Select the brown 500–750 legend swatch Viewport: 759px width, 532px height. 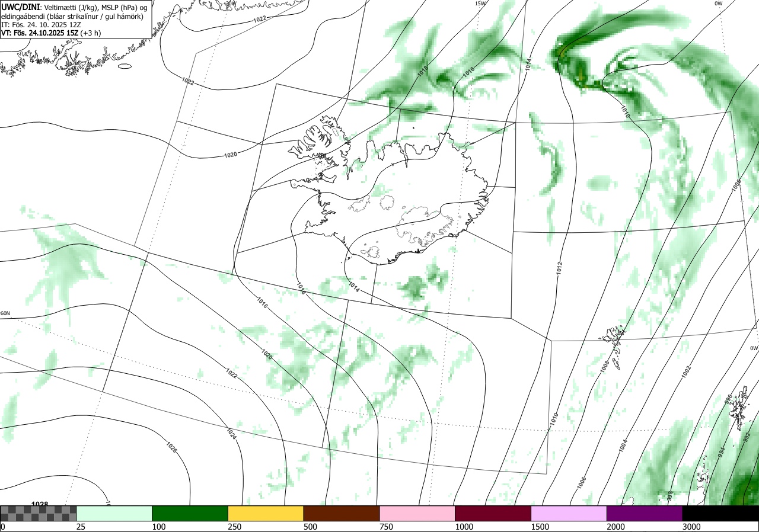(341, 514)
